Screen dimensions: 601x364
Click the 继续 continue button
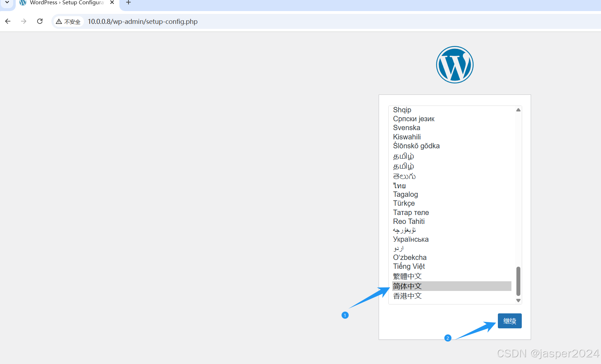point(510,321)
